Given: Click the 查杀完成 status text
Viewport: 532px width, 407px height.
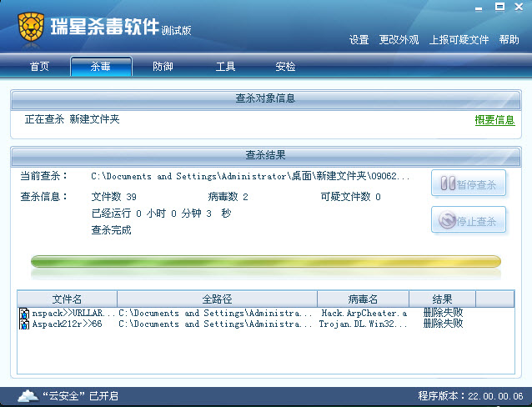Looking at the screenshot, I should click(x=111, y=230).
